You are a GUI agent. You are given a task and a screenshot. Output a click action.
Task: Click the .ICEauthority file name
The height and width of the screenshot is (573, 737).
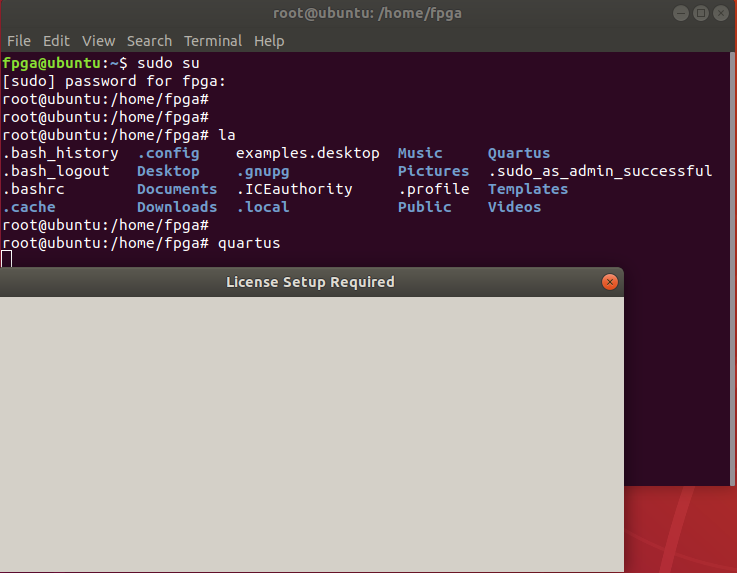pyautogui.click(x=294, y=189)
